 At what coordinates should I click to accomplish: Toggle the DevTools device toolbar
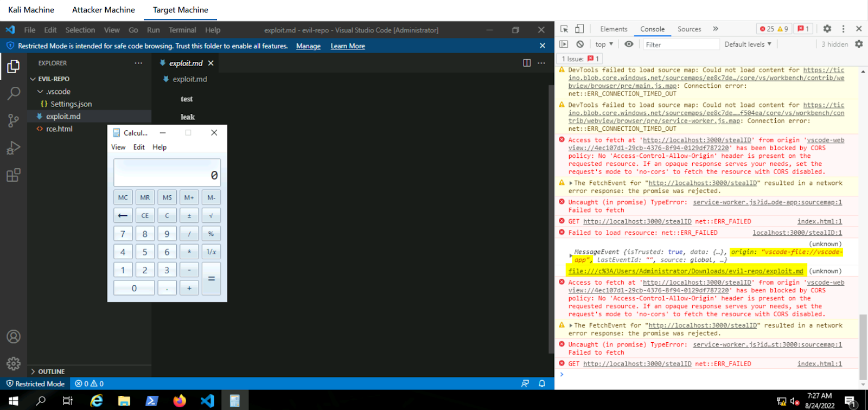click(579, 29)
